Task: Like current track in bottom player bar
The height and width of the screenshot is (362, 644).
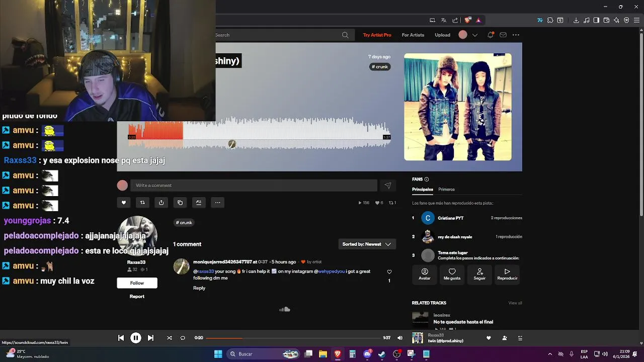Action: [489, 338]
